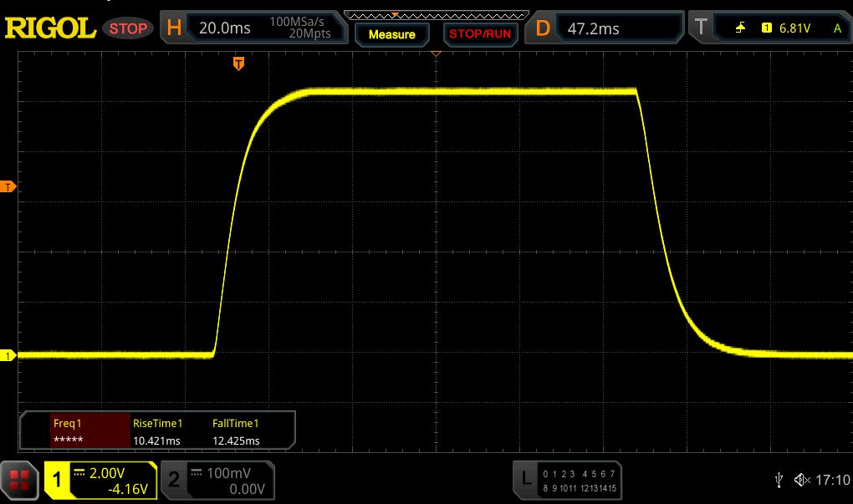Open the main menu grid icon
This screenshot has width=853, height=504.
point(21,480)
